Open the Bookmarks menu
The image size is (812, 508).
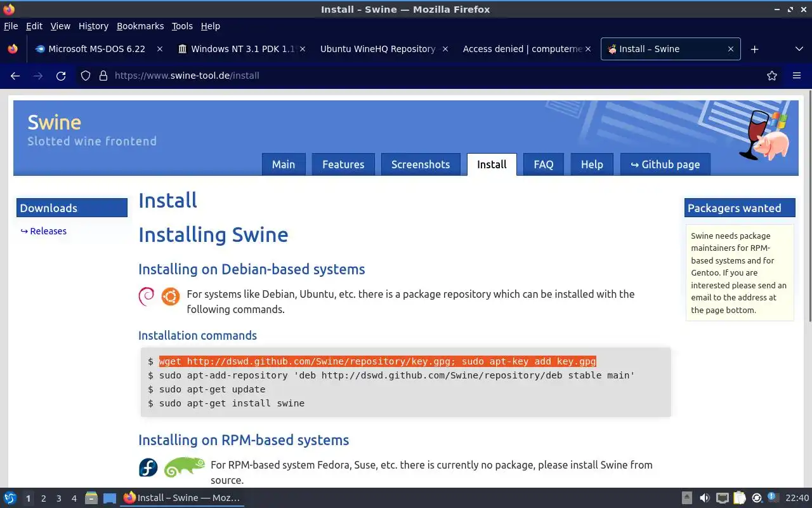(x=140, y=26)
